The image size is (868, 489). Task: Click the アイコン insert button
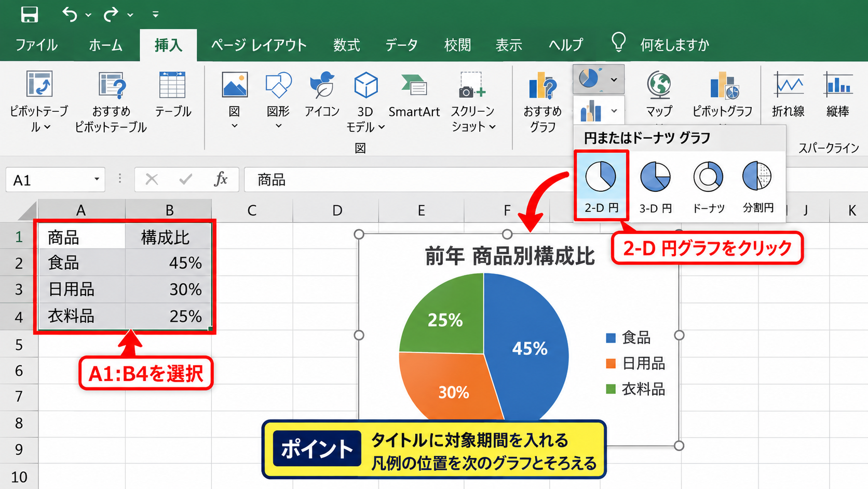click(x=322, y=95)
